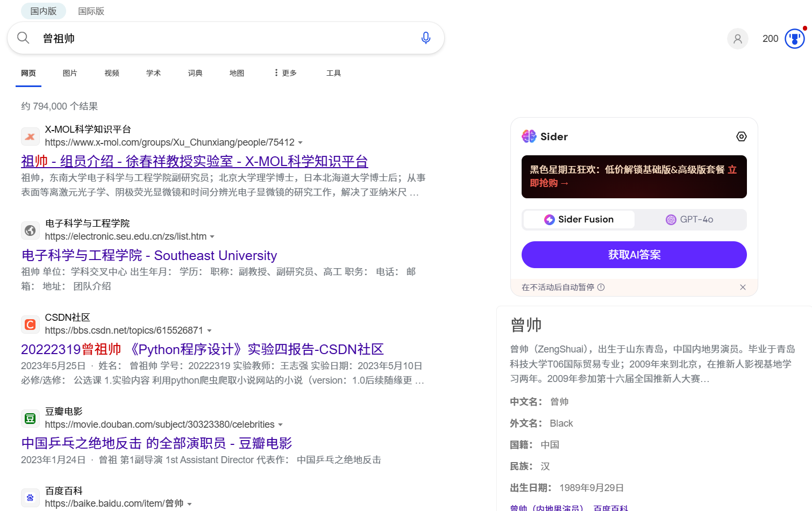Open the Python程序设计 CSDN result
Screen dimensions: 812x511
pos(202,349)
